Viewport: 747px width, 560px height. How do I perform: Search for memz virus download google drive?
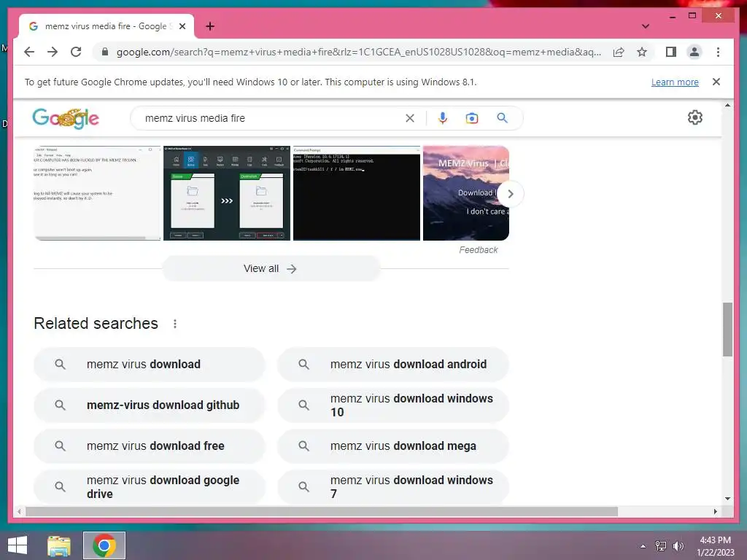point(149,486)
